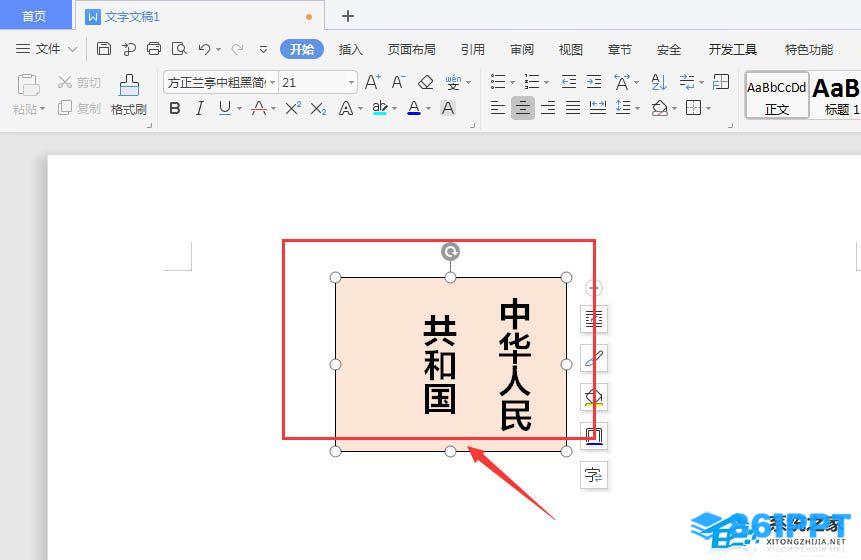Align text left
This screenshot has width=861, height=560.
coord(497,108)
